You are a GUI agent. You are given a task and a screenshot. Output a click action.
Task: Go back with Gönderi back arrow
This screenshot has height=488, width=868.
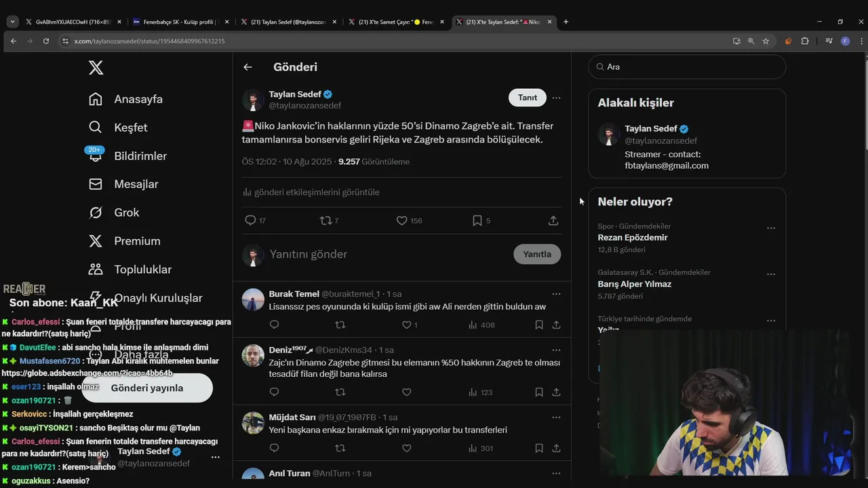[248, 67]
